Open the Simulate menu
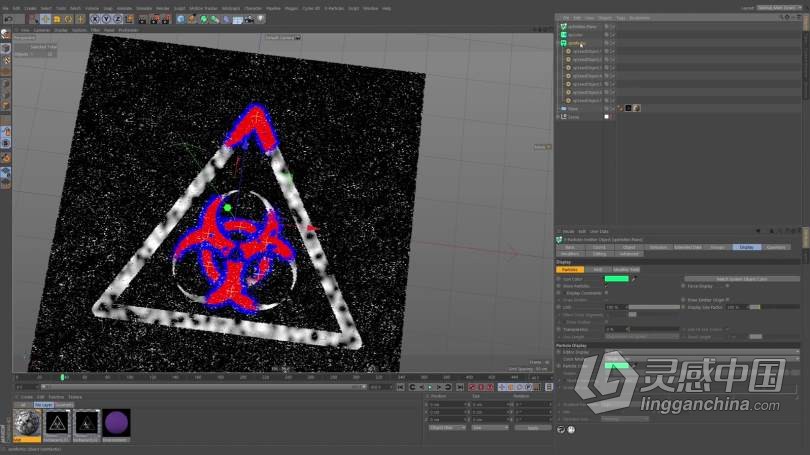Image resolution: width=810 pixels, height=455 pixels. (x=144, y=9)
